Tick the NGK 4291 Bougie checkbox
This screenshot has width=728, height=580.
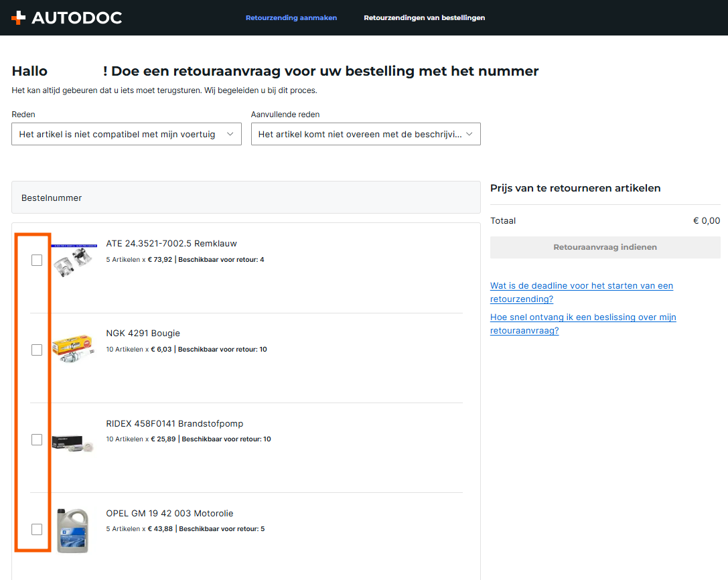coord(37,350)
